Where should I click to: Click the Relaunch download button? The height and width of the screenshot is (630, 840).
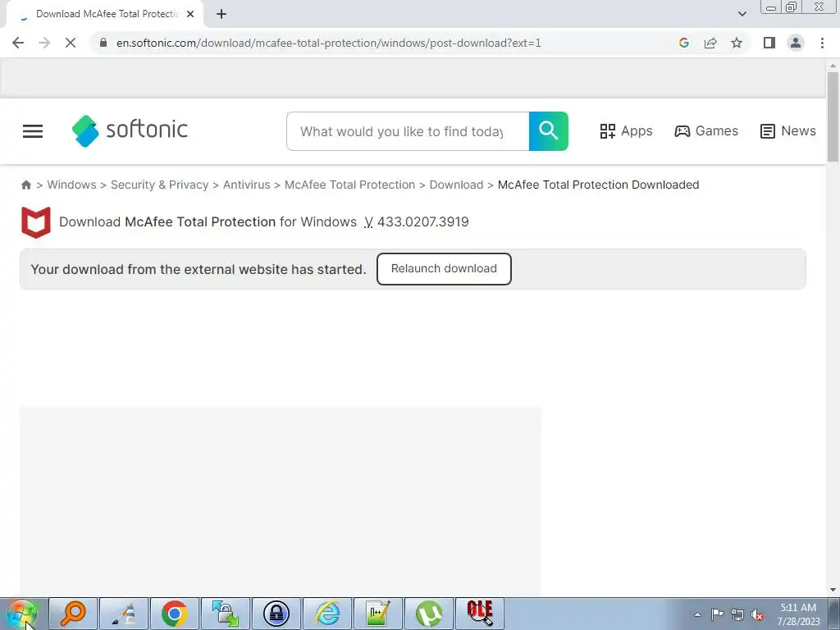[x=444, y=269]
